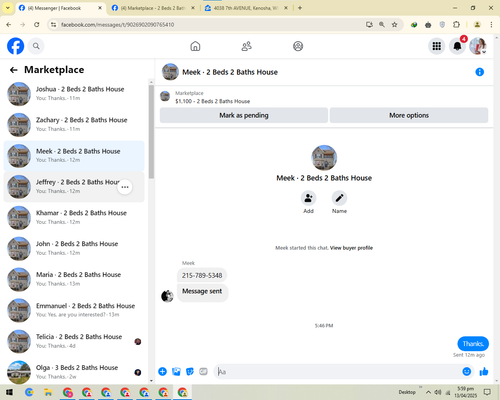The image size is (500, 400).
Task: Select the Meek chat in the list
Action: tap(74, 156)
